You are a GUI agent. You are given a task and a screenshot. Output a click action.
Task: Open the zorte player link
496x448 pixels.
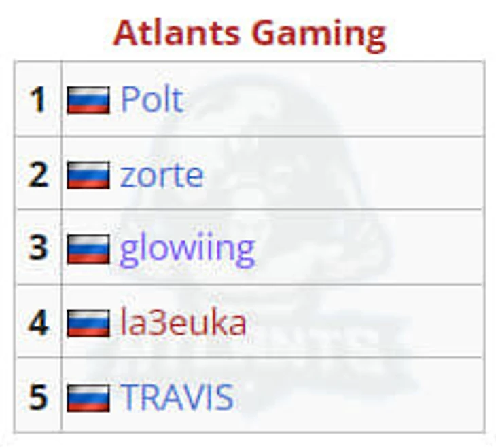(x=162, y=175)
